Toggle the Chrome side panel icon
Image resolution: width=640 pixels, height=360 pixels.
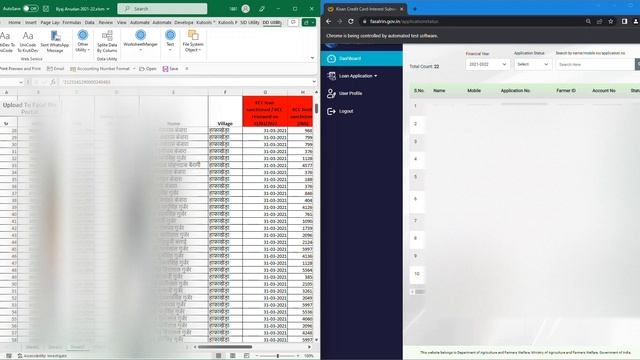(624, 21)
